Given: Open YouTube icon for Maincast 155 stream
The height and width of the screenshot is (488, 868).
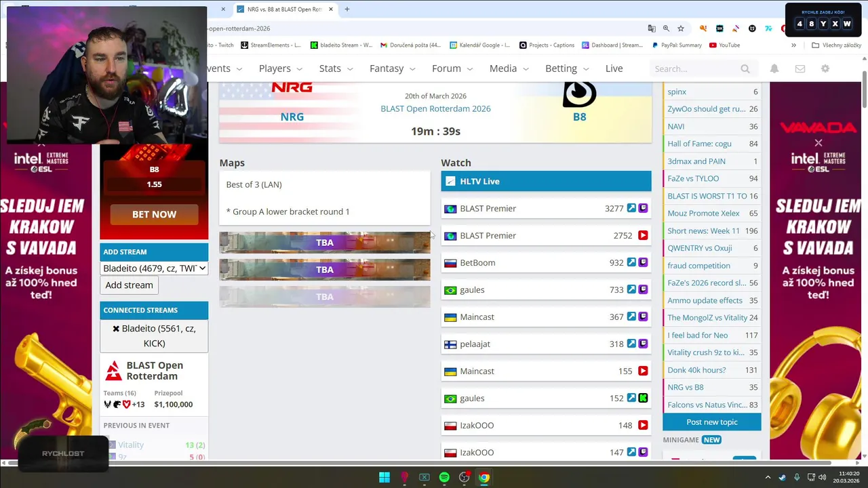Looking at the screenshot, I should [x=643, y=371].
